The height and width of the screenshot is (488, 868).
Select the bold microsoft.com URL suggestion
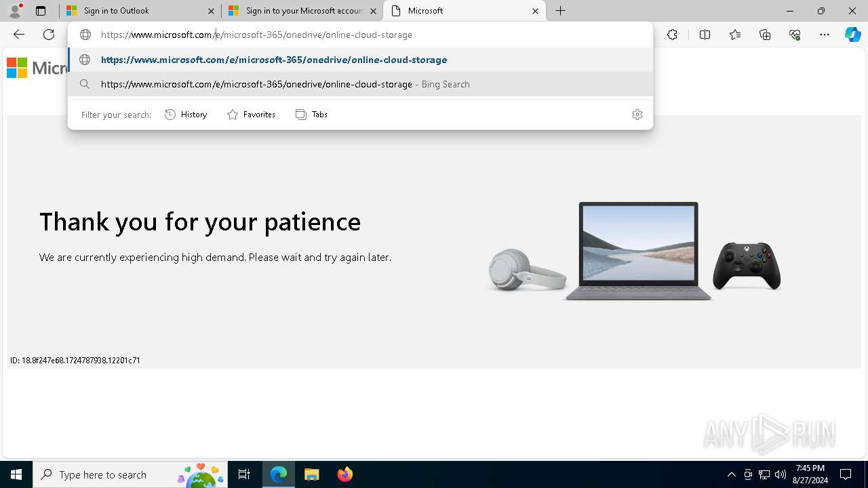[x=360, y=60]
